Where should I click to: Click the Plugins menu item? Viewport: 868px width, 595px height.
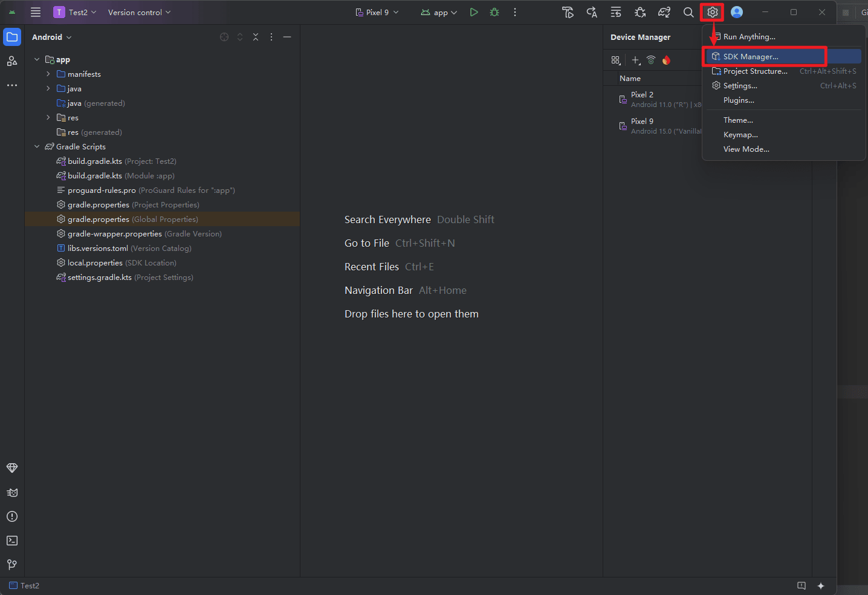tap(739, 100)
